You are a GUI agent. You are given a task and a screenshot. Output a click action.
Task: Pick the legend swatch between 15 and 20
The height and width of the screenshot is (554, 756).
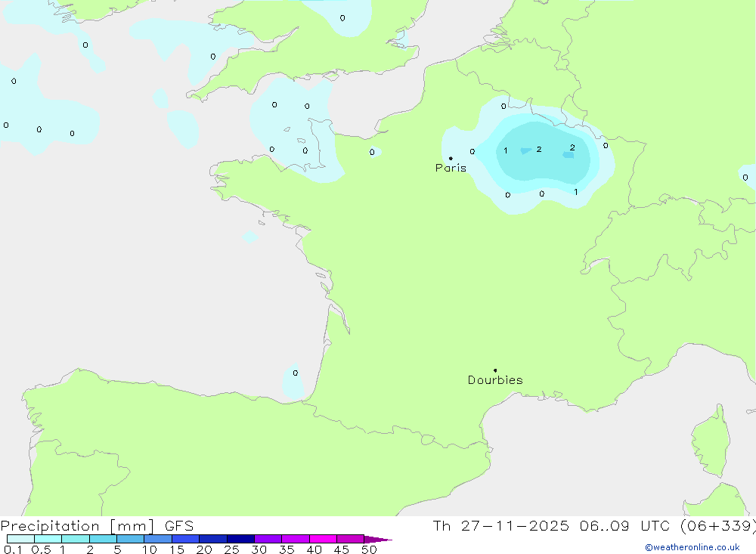click(x=185, y=539)
